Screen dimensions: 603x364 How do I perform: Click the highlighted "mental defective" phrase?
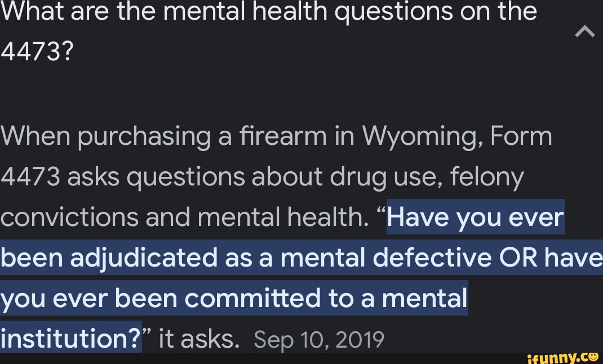click(x=382, y=258)
